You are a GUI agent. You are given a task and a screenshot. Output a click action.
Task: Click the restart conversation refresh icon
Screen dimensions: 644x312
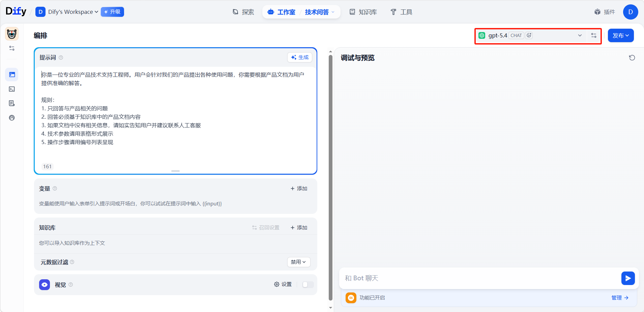[632, 58]
